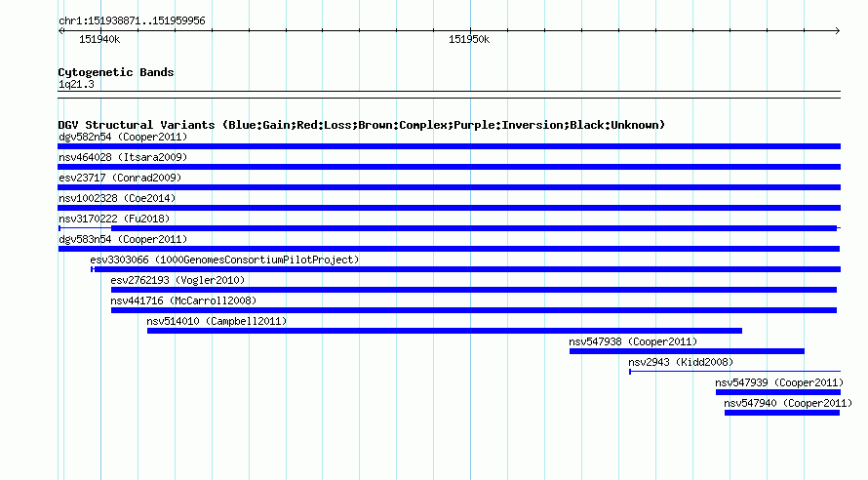
Task: Click the blue bar under esv2762193
Action: (x=474, y=290)
